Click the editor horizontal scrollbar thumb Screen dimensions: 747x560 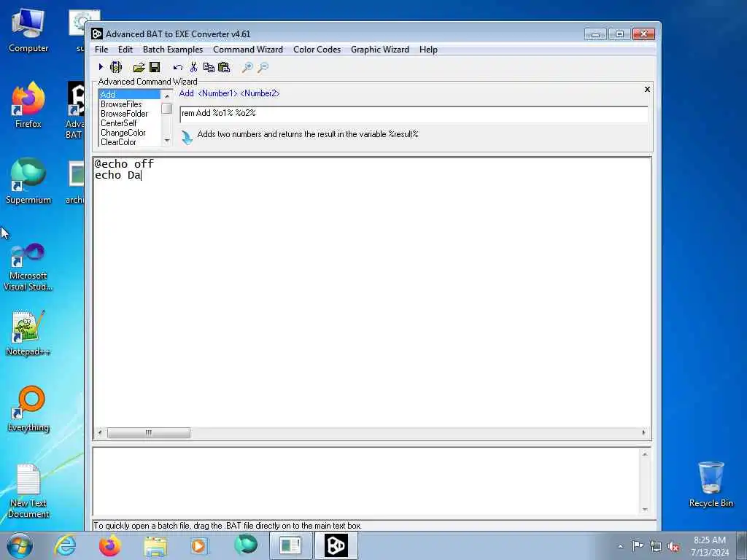(x=149, y=433)
